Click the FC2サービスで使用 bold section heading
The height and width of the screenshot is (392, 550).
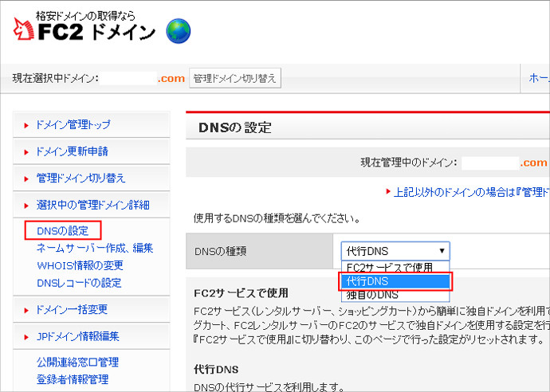(241, 292)
